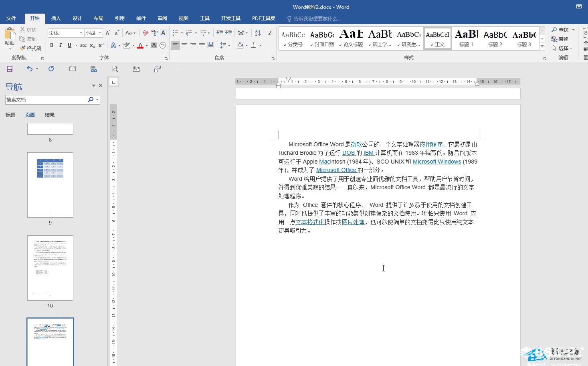Toggle underline formatting

click(69, 45)
